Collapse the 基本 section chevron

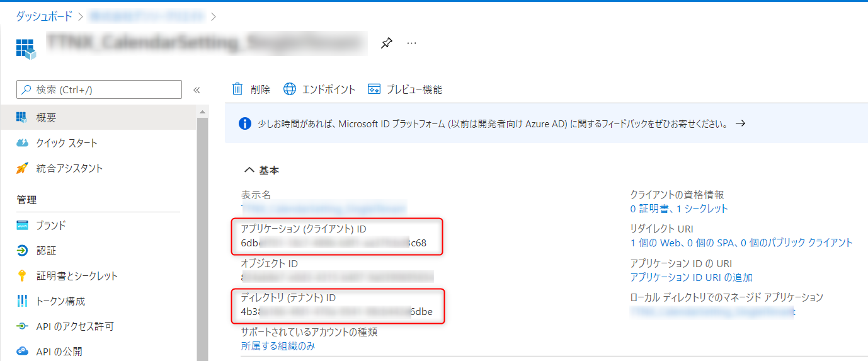click(249, 170)
